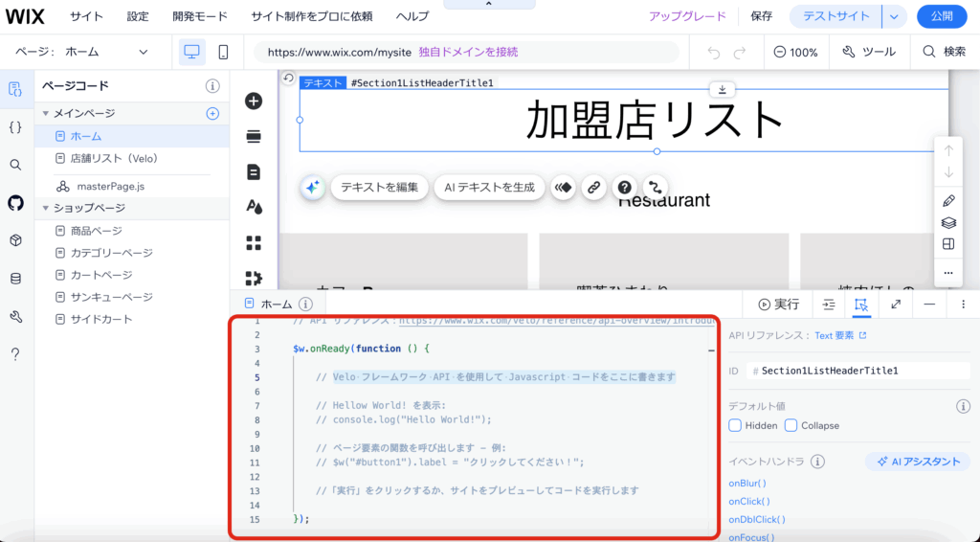980x542 pixels.
Task: Open the ページ: ホーム page dropdown
Action: click(x=81, y=52)
